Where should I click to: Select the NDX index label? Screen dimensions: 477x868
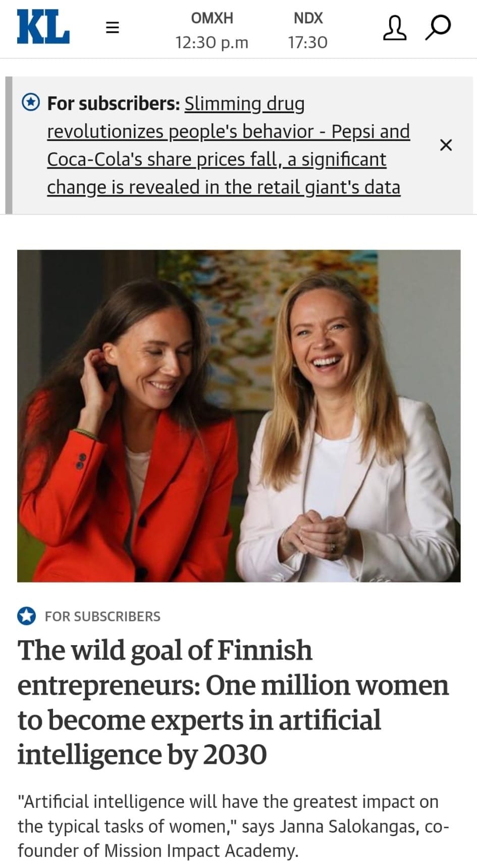(x=308, y=18)
